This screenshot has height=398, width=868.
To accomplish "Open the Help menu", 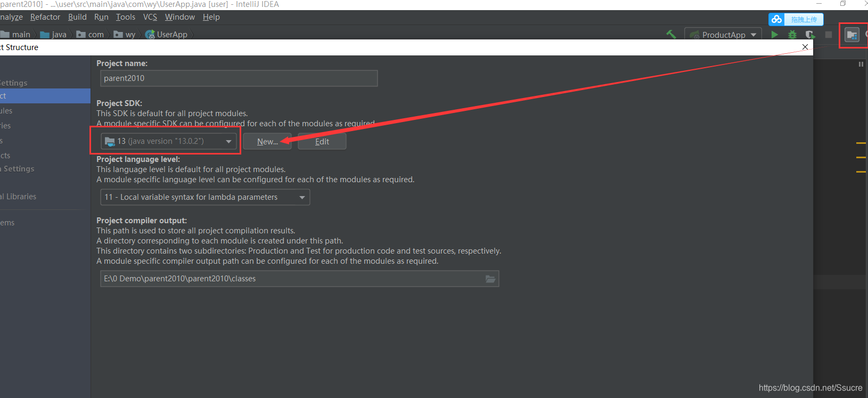I will tap(211, 17).
